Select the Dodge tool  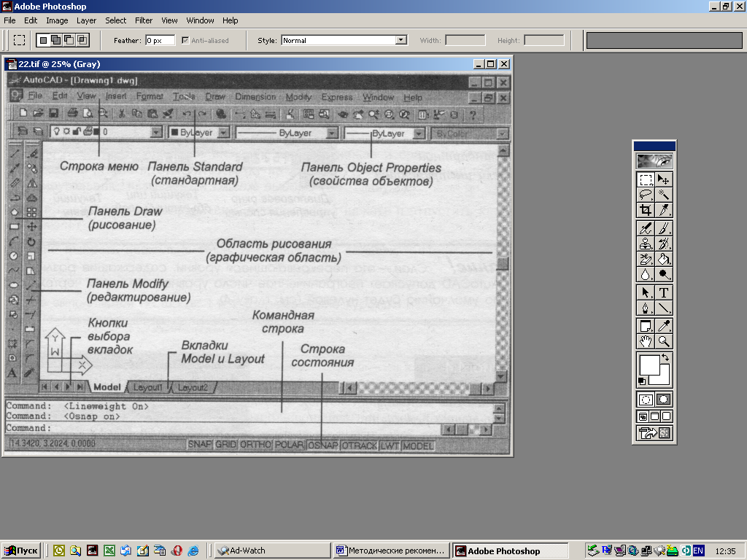coord(663,274)
